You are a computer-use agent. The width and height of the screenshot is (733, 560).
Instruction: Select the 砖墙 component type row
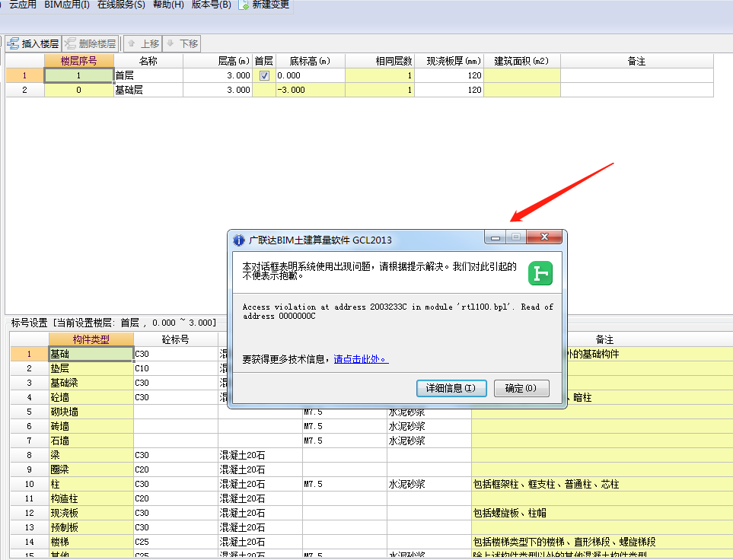click(91, 426)
